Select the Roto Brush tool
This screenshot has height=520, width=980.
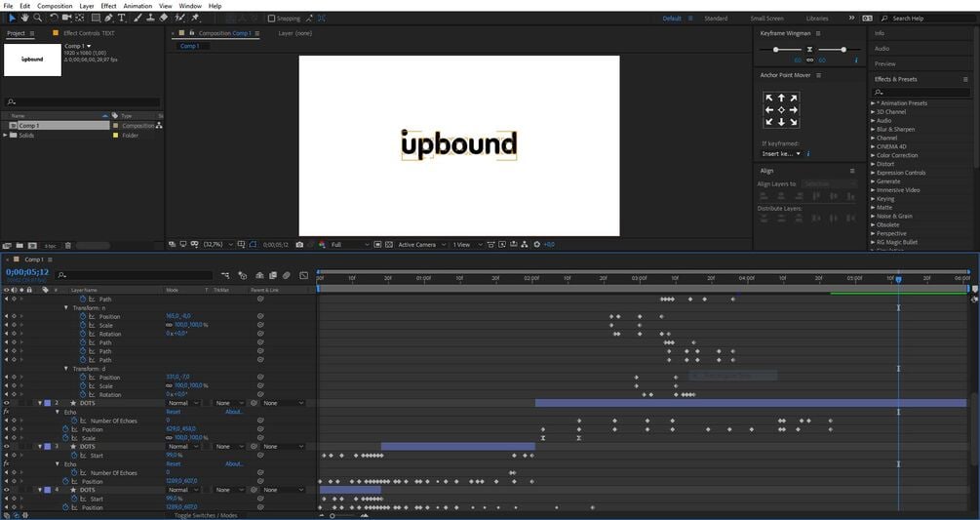pyautogui.click(x=180, y=19)
